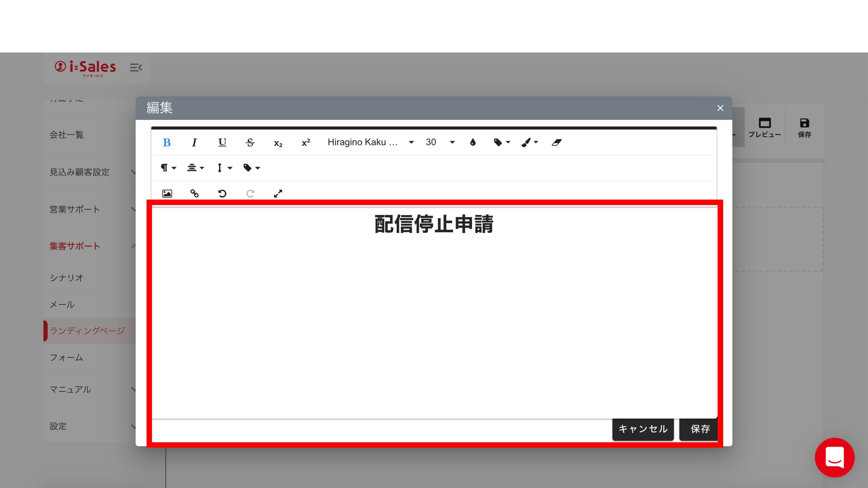Screen dimensions: 868x488
Task: Close the 編集 dialog with X
Action: [x=720, y=108]
